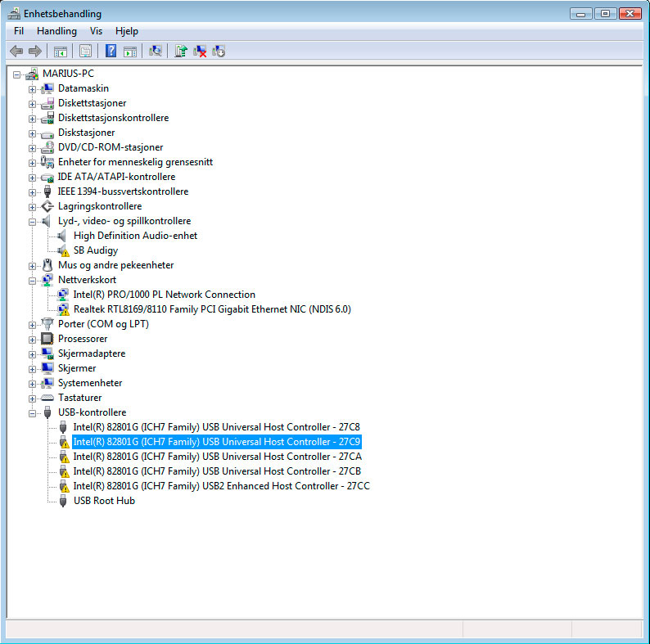Open the Help question mark icon
Screen dimensions: 650x644
point(111,51)
